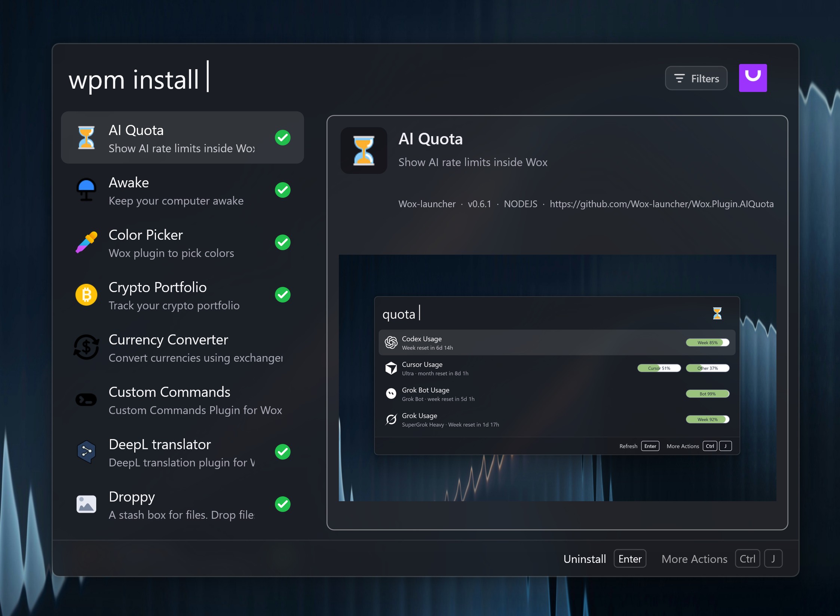Viewport: 840px width, 616px height.
Task: Open the Filters button
Action: [x=696, y=79]
